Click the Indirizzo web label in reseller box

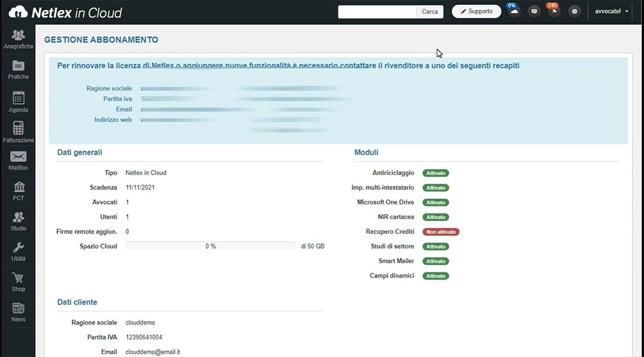pos(113,120)
